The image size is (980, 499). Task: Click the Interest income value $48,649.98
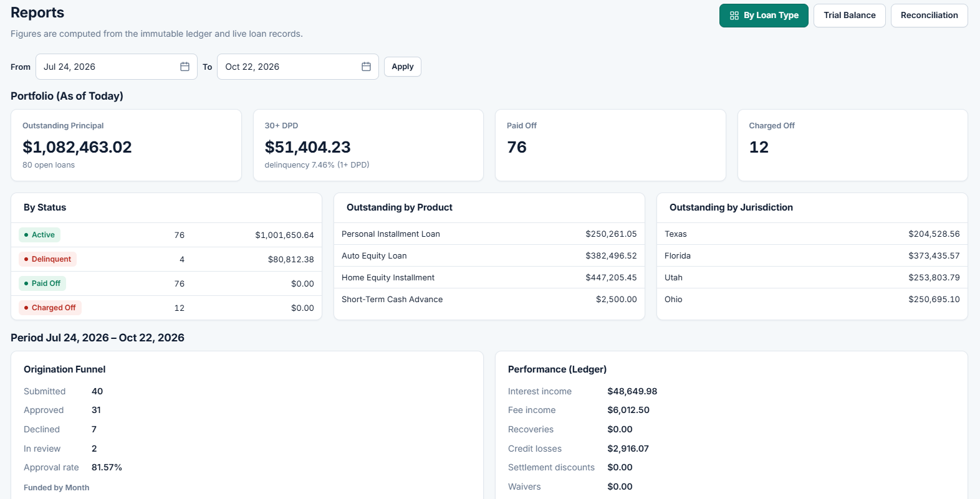pos(632,391)
